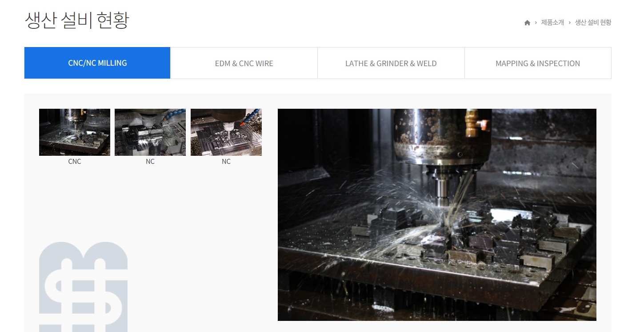Click the home icon in breadcrumb

pyautogui.click(x=527, y=23)
